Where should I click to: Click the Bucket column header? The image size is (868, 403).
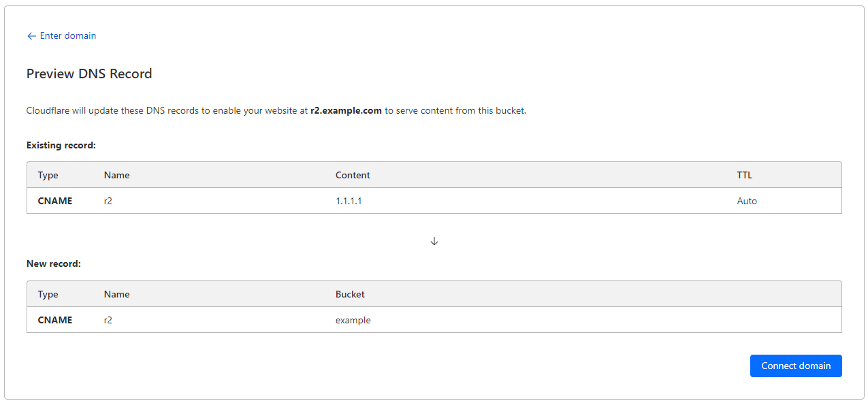(349, 294)
